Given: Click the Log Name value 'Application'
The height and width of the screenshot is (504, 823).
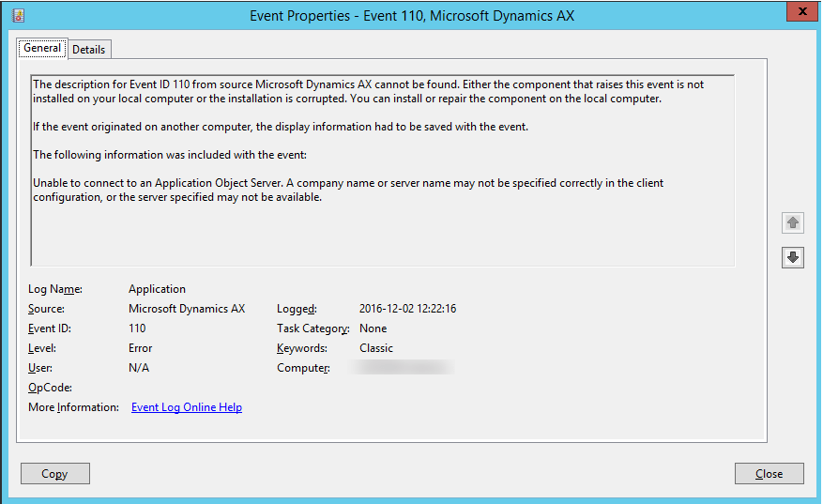Looking at the screenshot, I should 157,289.
